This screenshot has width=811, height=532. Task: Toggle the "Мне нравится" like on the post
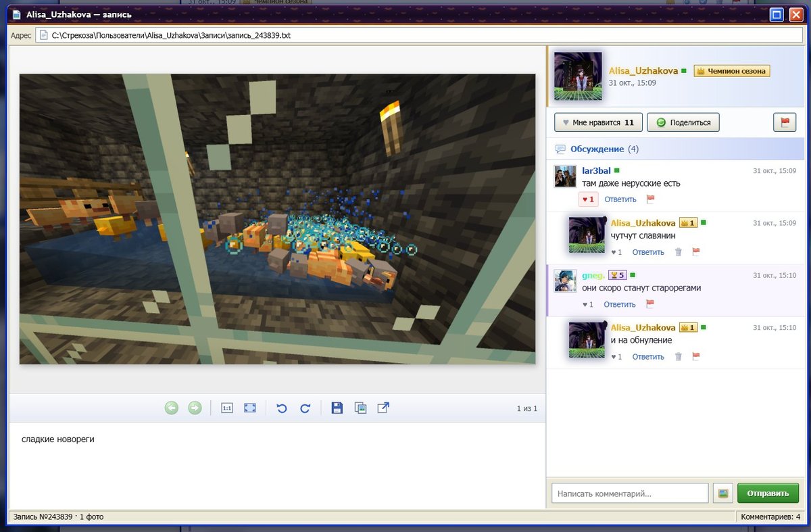point(598,122)
